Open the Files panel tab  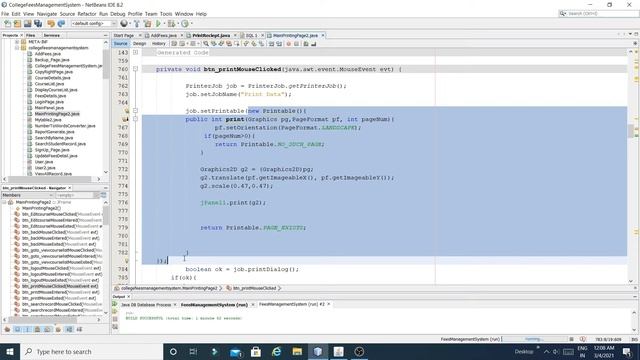coord(31,36)
